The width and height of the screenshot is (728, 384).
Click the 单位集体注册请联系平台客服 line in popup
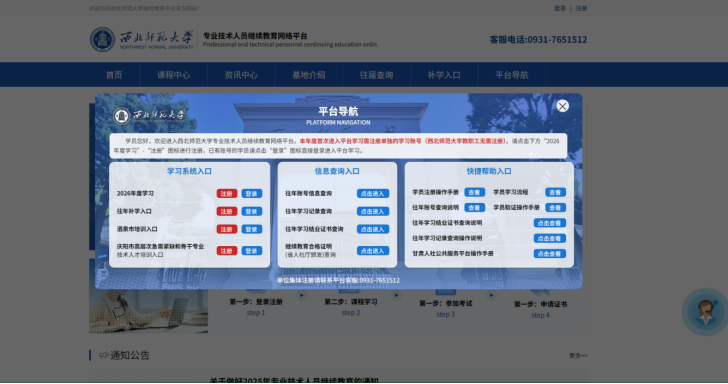pos(338,280)
